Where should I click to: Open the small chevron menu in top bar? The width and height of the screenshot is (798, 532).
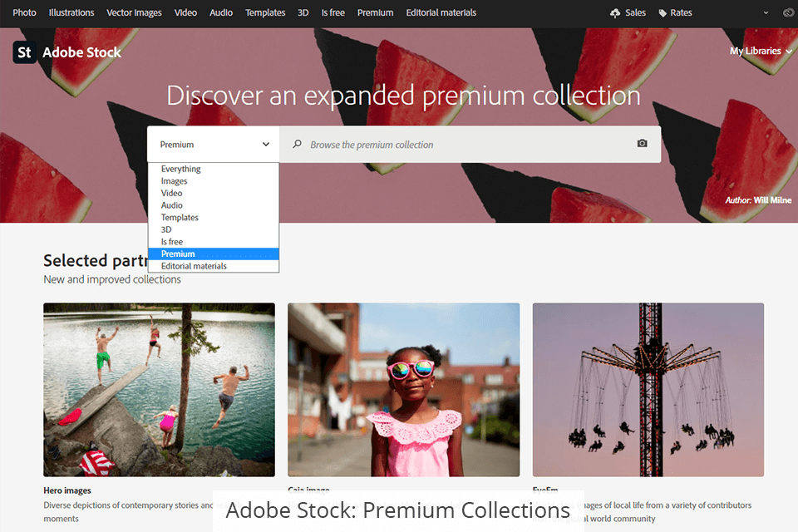[766, 12]
